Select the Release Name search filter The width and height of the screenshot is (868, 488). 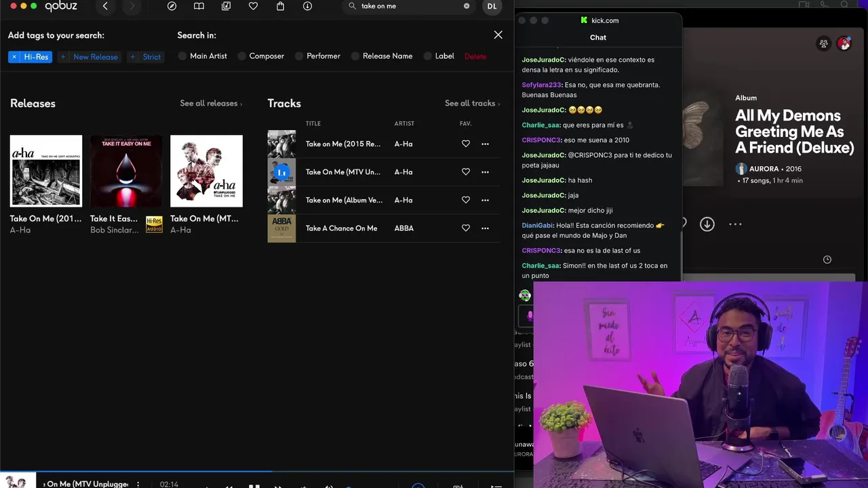point(382,56)
